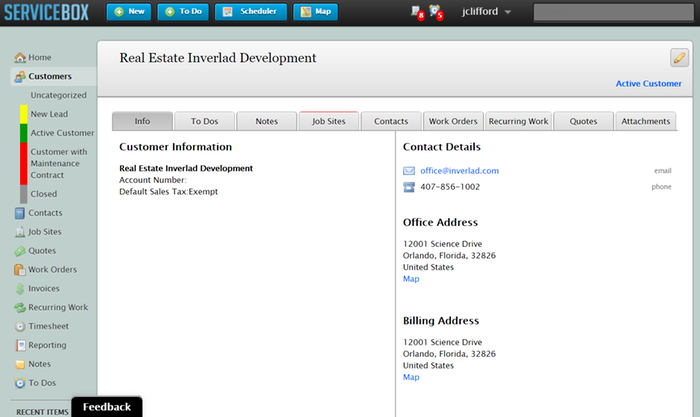Click the phone number 407-856-1002
The width and height of the screenshot is (700, 417).
[450, 187]
